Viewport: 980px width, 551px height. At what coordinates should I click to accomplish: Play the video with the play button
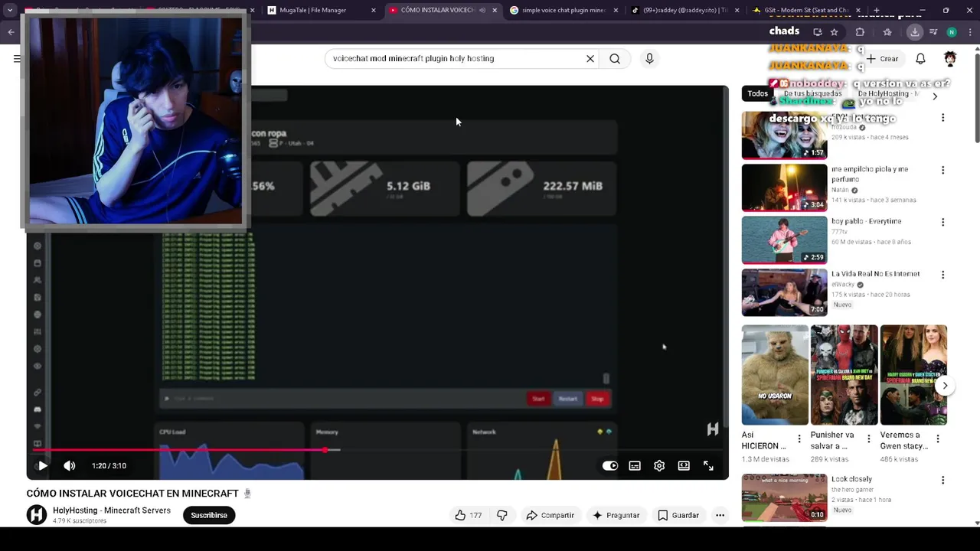point(43,465)
